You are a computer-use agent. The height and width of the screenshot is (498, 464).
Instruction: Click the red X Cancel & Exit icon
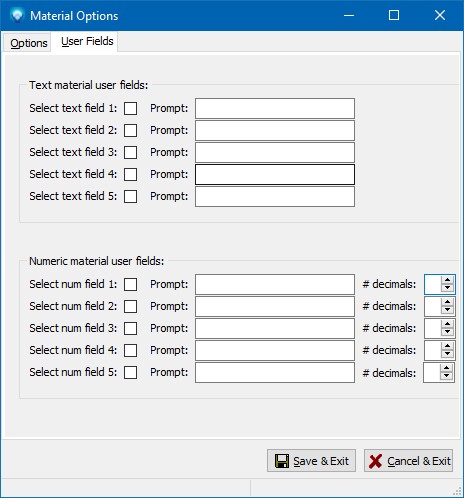click(375, 461)
